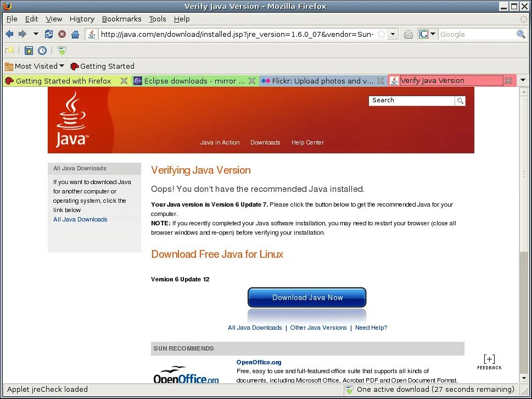Open the bookmarks sidebar icon

tap(29, 51)
